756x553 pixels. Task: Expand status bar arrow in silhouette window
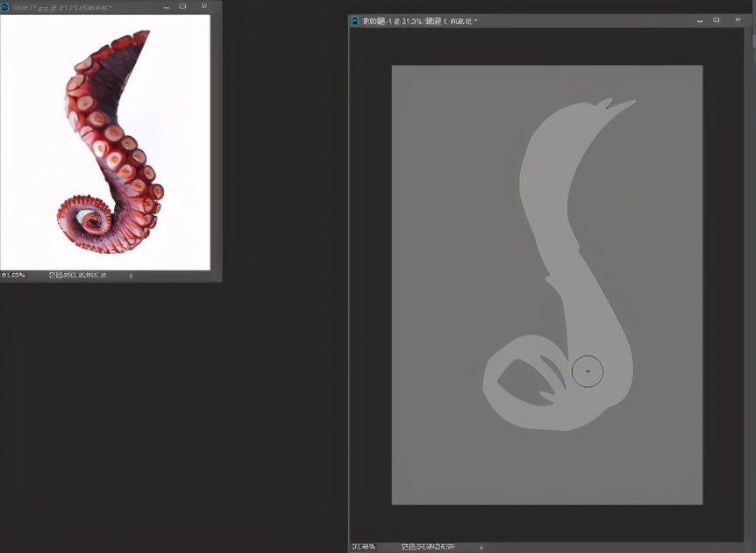pyautogui.click(x=481, y=547)
